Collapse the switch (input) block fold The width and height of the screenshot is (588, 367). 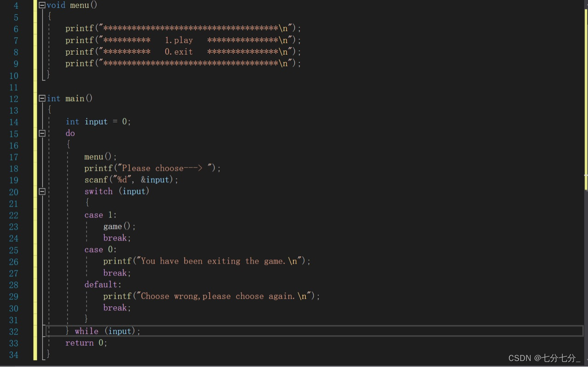pyautogui.click(x=42, y=191)
